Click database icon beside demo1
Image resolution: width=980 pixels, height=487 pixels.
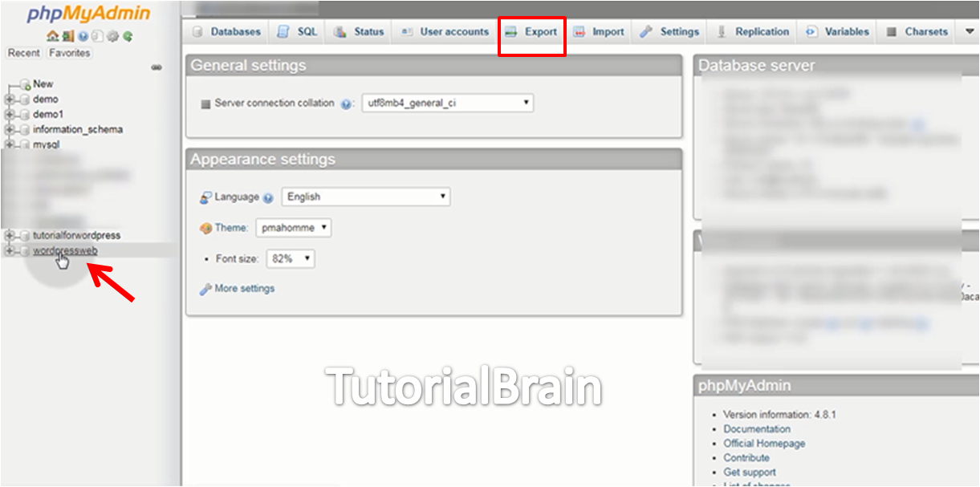(x=25, y=115)
